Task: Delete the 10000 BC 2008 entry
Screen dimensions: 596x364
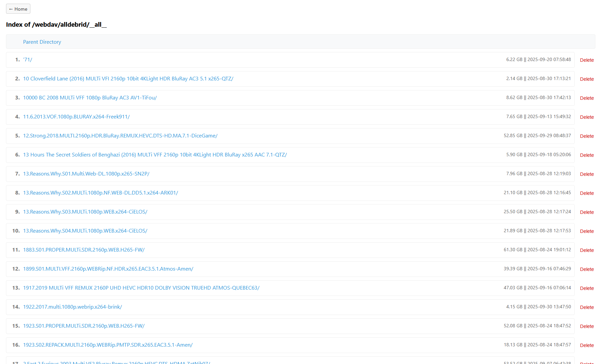Action: (587, 98)
